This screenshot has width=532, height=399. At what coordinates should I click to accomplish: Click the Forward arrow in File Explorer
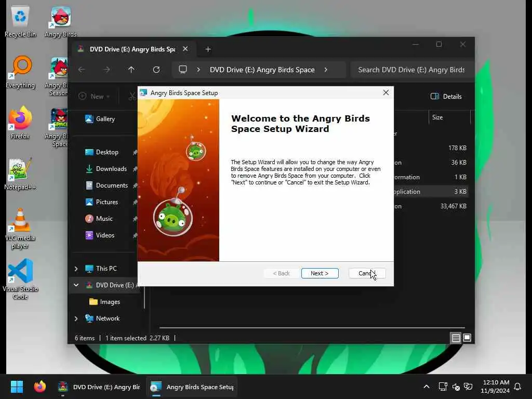point(107,70)
